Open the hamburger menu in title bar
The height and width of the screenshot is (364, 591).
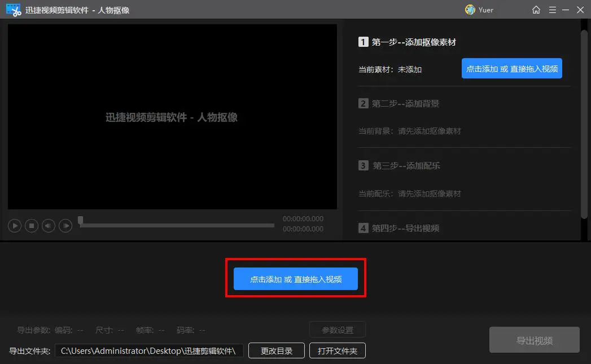tap(552, 10)
